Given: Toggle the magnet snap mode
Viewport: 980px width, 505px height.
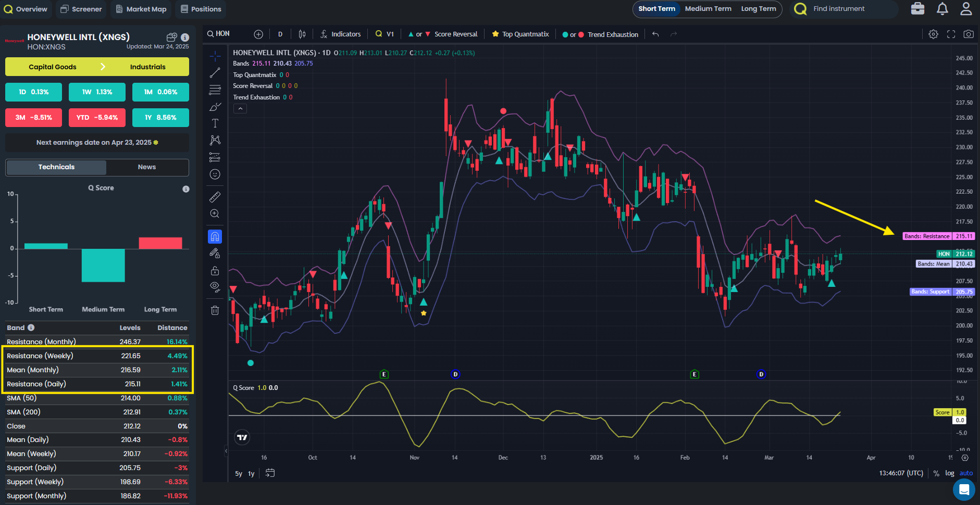Looking at the screenshot, I should 215,237.
